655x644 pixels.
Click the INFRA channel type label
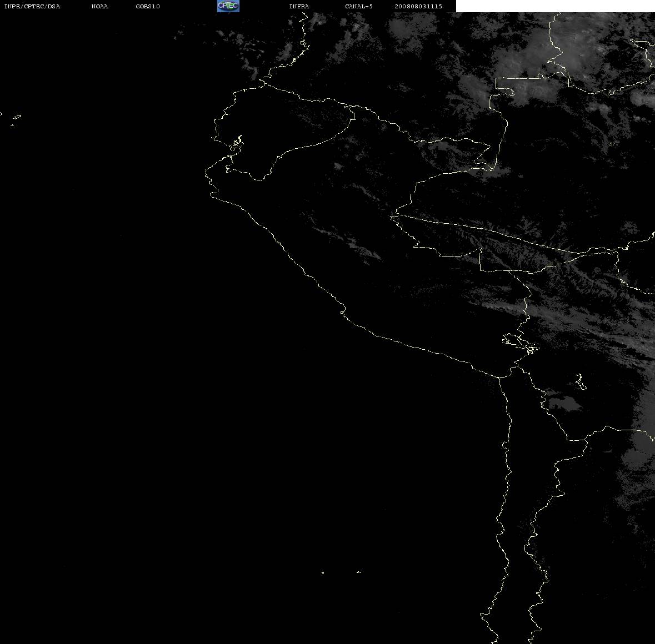pyautogui.click(x=299, y=6)
